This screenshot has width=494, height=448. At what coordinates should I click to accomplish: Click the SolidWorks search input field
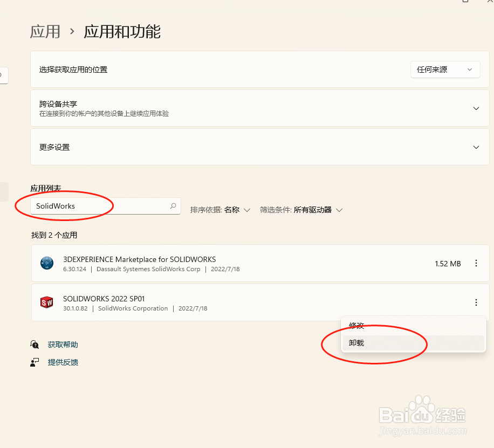106,206
